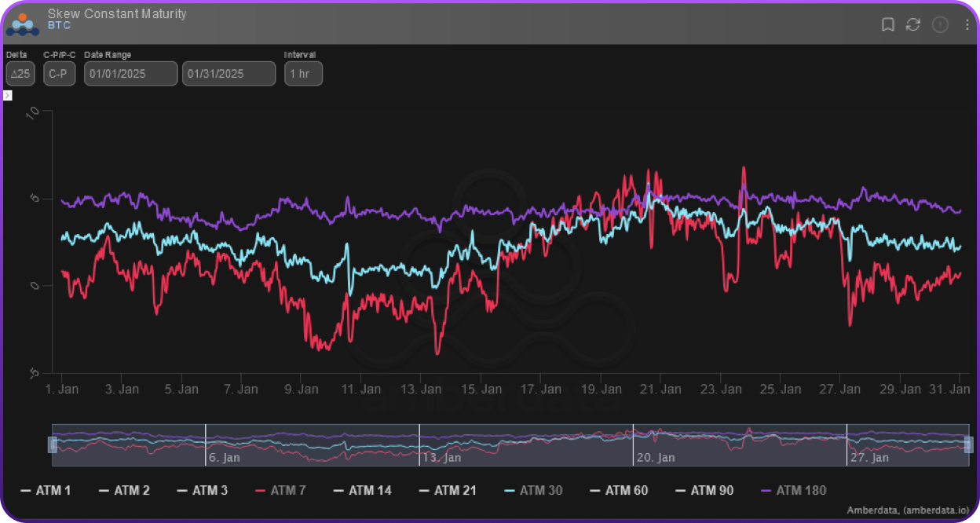
Task: Show ATM 1 series via legend
Action: tap(46, 491)
